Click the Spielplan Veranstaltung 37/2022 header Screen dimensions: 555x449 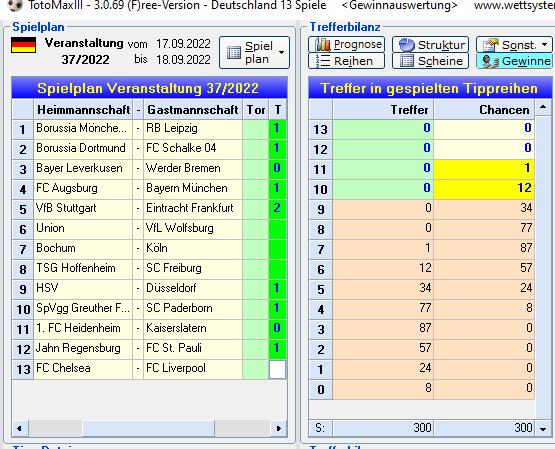149,88
